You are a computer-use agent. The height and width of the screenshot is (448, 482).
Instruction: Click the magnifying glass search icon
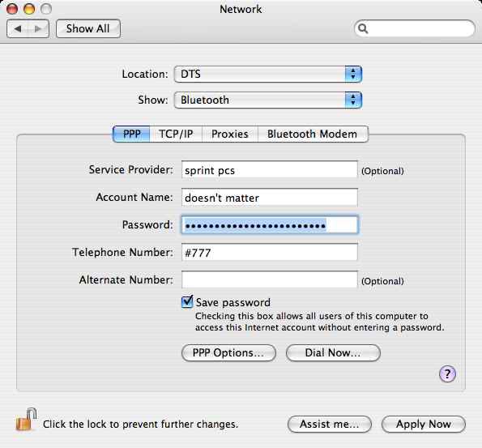pyautogui.click(x=363, y=28)
